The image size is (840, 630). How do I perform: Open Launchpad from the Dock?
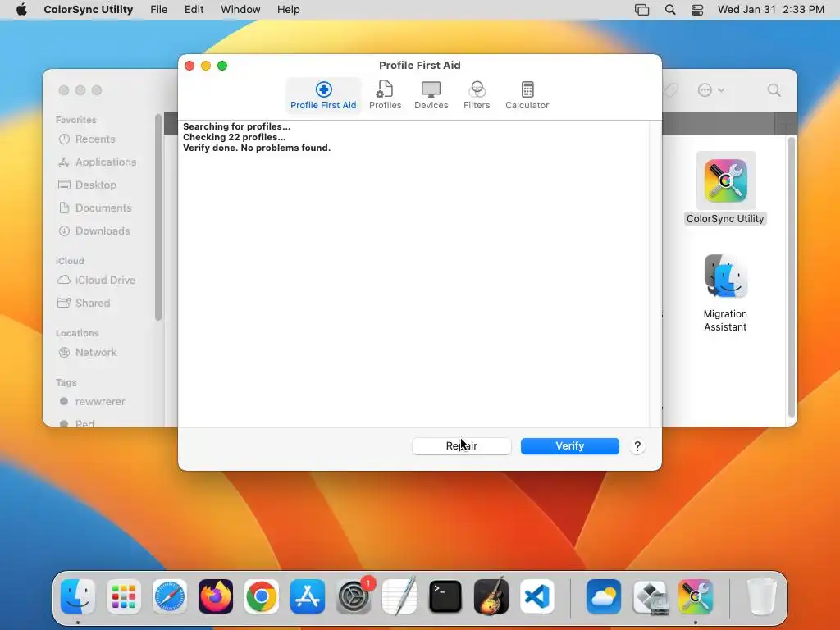point(124,596)
